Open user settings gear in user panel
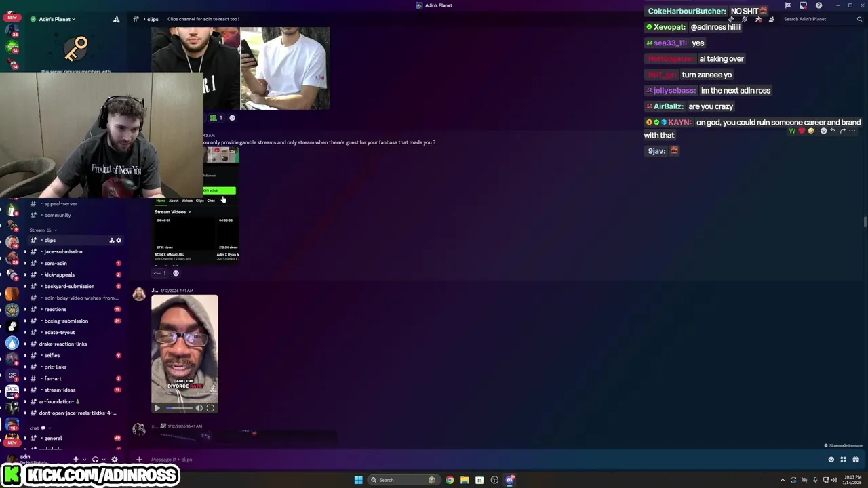This screenshot has height=488, width=868. tap(114, 460)
